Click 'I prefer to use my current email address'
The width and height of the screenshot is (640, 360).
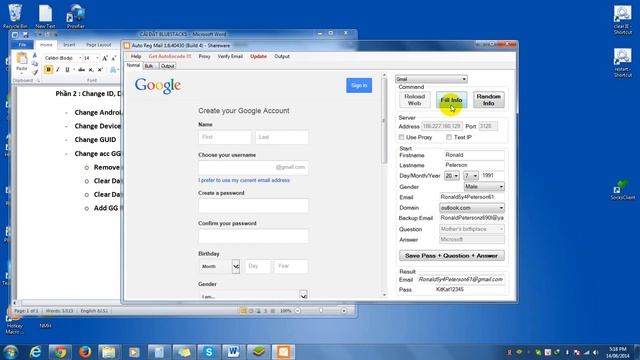(x=244, y=180)
